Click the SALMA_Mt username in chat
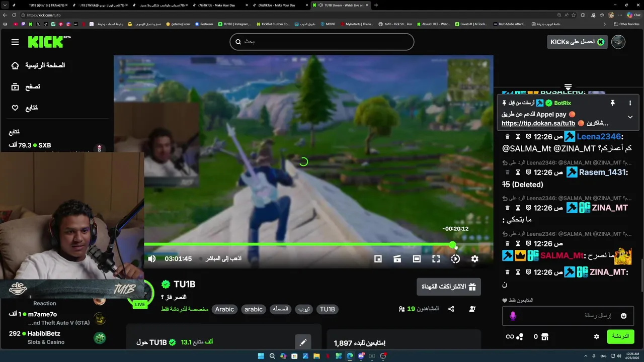 [562, 255]
